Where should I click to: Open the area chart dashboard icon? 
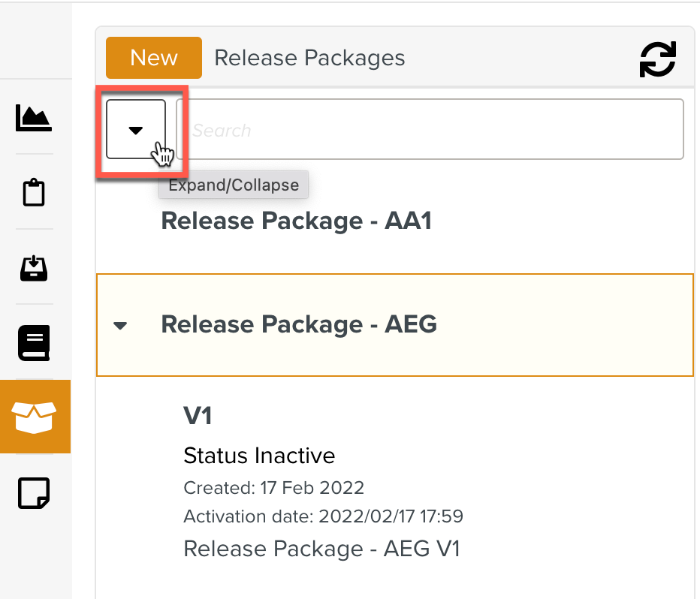coord(34,118)
